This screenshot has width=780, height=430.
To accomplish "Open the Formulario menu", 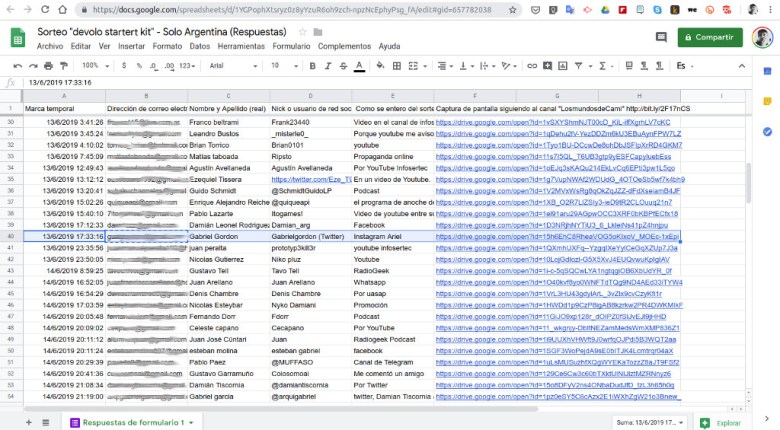I will tap(291, 46).
